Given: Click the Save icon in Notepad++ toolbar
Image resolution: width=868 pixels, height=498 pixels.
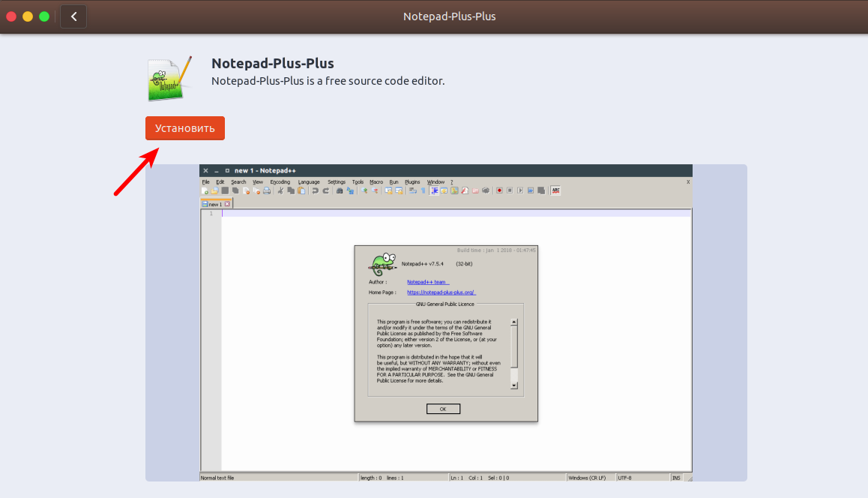Looking at the screenshot, I should [x=226, y=190].
